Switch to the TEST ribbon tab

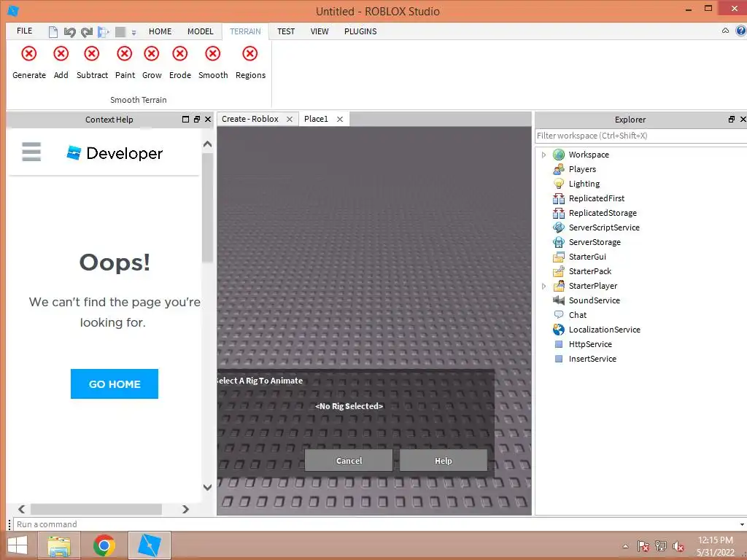[x=286, y=31]
